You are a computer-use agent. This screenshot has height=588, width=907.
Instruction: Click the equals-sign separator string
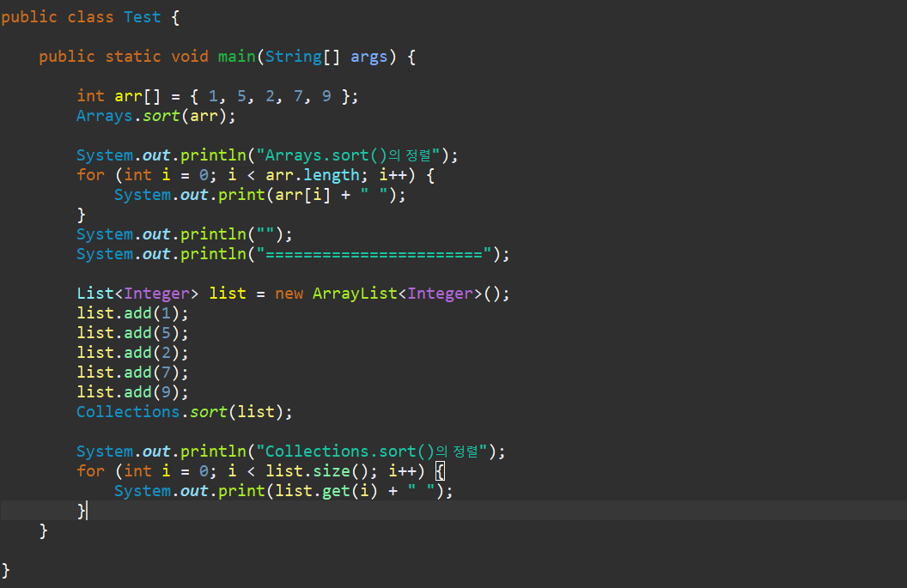coord(374,254)
